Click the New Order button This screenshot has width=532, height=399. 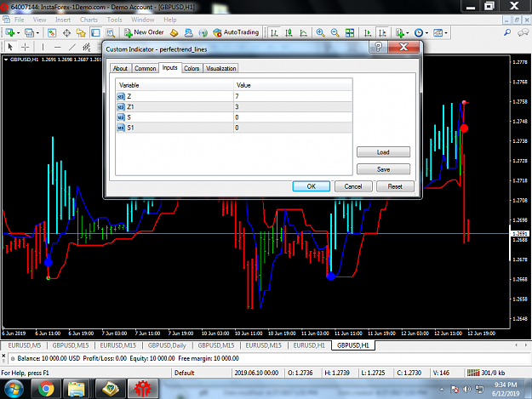[144, 32]
